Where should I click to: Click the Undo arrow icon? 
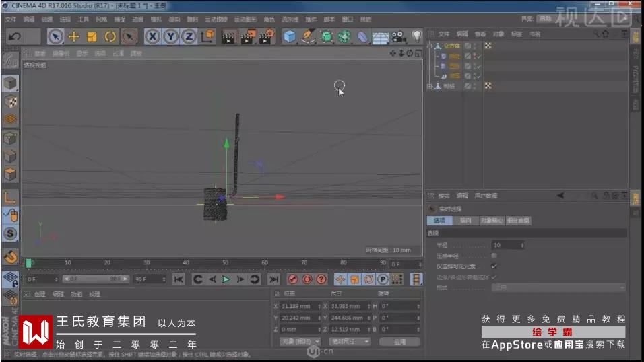pyautogui.click(x=15, y=37)
